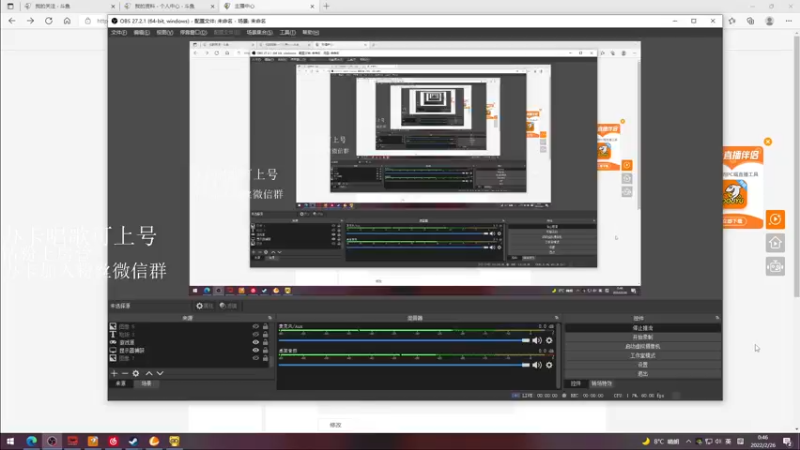Click 退出 exit button in OBS controls
This screenshot has width=800, height=450.
coord(642,374)
